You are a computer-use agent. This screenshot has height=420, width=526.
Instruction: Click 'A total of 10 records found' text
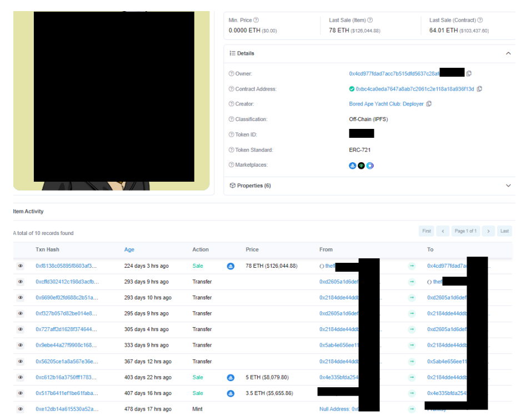point(43,233)
